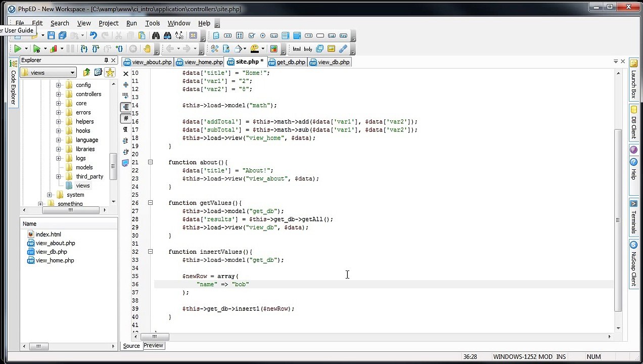Open the DB Client side panel
Viewport: 643px width, 364px height.
633,122
